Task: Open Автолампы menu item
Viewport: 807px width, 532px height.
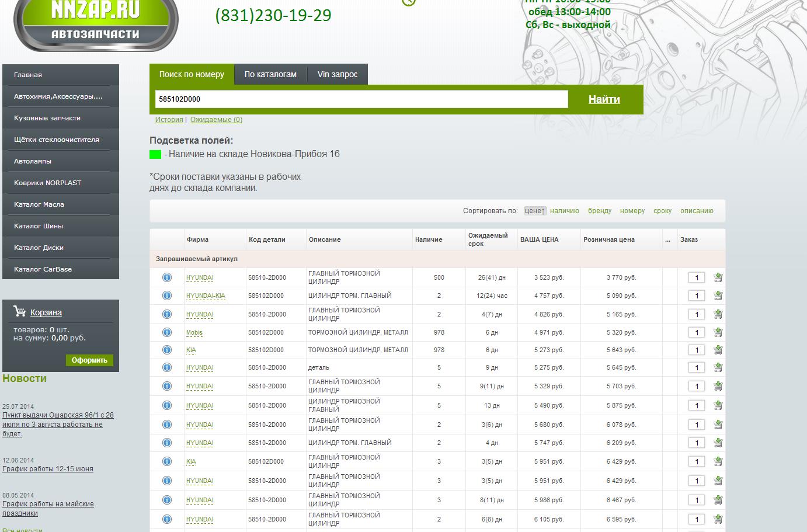Action: (x=61, y=161)
